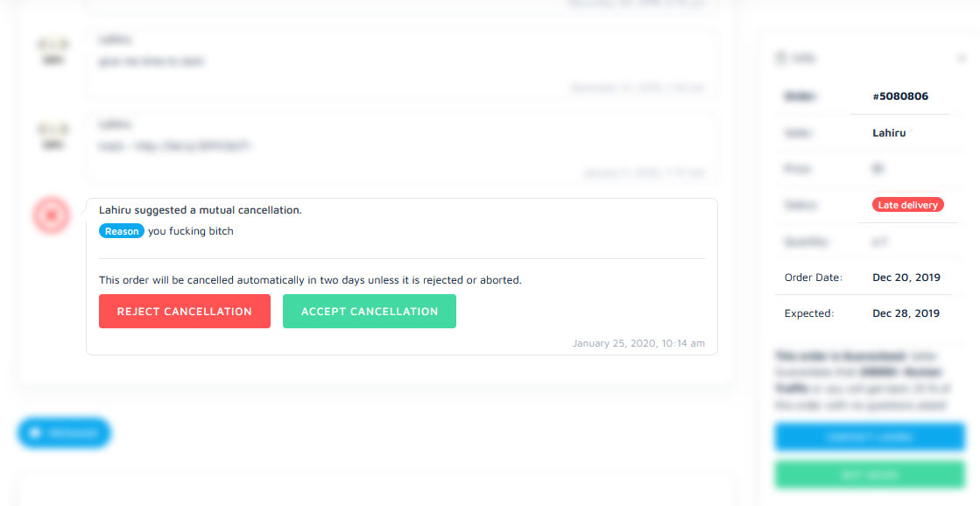
Task: Click the January 25, 2020 timestamp
Action: pyautogui.click(x=638, y=343)
